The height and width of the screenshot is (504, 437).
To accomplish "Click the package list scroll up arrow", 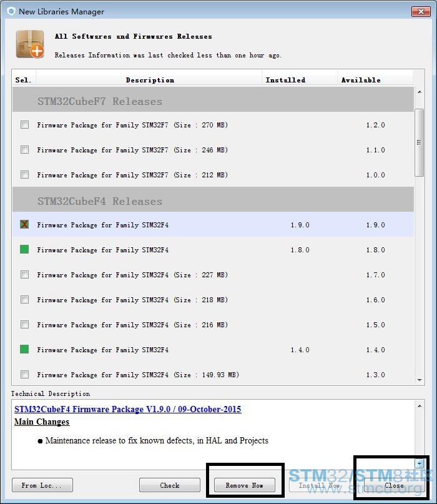I will point(420,92).
